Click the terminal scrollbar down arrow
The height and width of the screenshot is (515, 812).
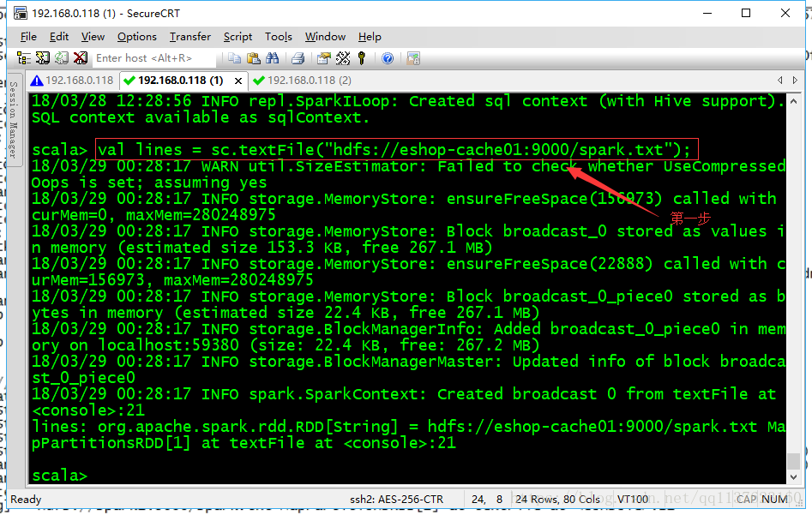click(x=793, y=477)
